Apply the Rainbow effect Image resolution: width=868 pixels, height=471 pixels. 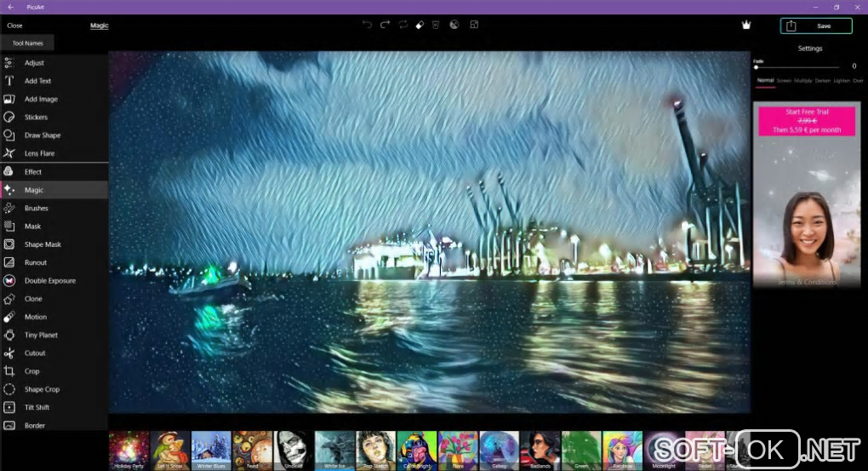click(623, 451)
